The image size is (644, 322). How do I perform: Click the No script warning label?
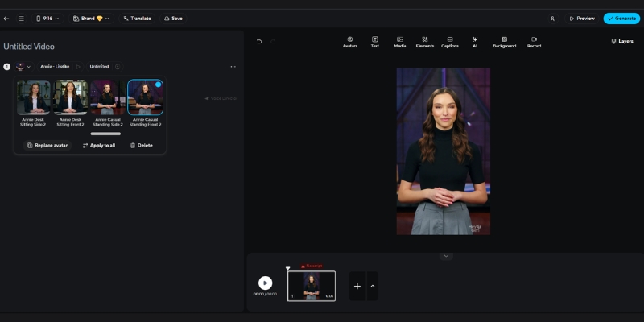[312, 266]
